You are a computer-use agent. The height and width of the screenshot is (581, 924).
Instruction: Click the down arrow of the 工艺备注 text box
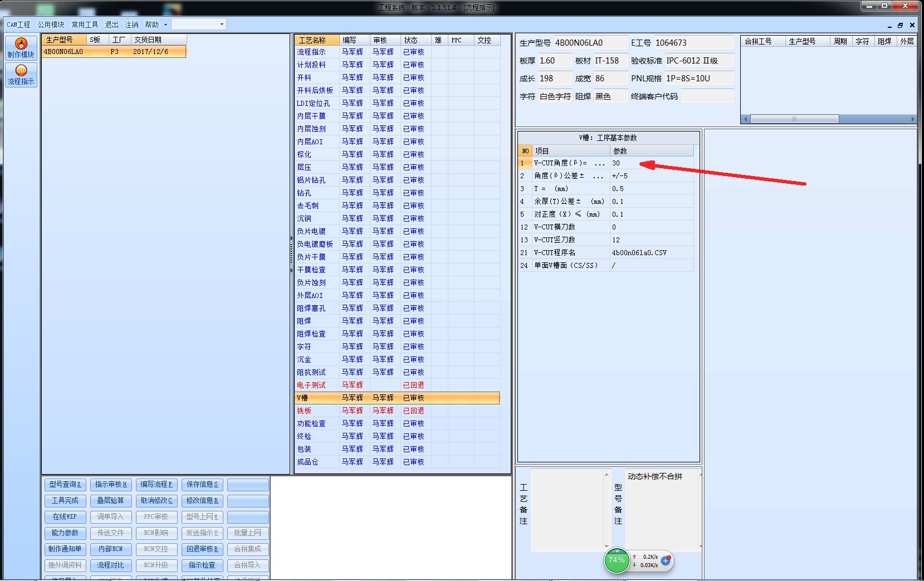607,546
